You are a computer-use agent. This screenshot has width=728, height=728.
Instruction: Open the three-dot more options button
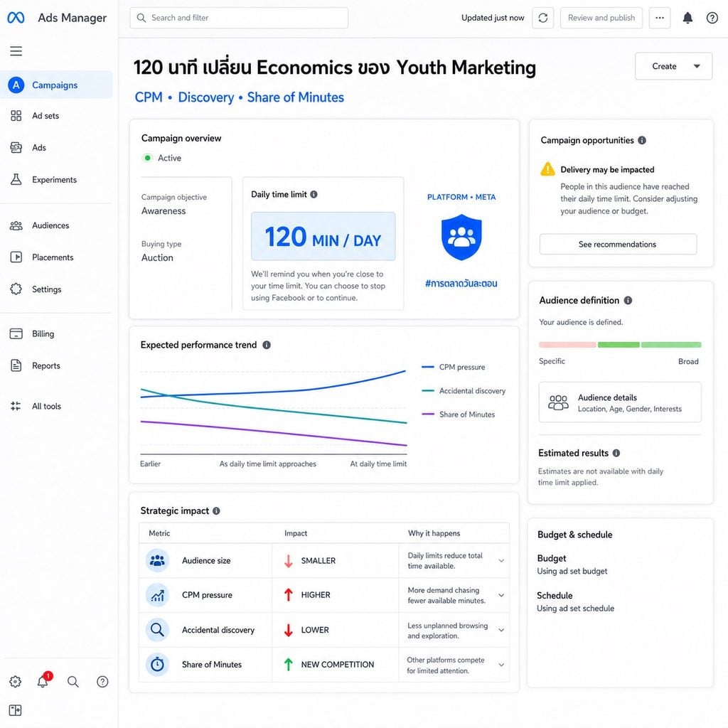659,18
